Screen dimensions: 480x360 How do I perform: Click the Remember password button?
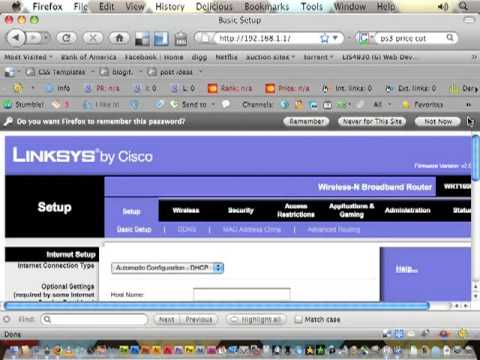tap(306, 121)
